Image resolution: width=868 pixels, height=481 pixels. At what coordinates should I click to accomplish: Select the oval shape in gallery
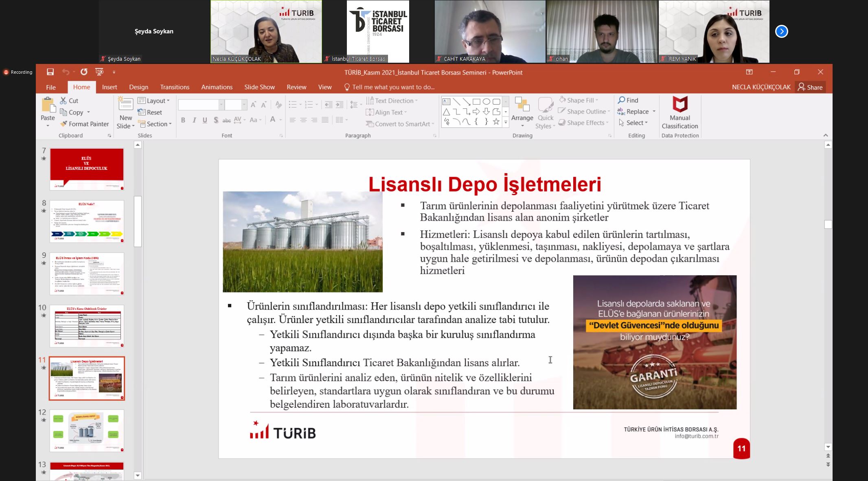point(486,101)
